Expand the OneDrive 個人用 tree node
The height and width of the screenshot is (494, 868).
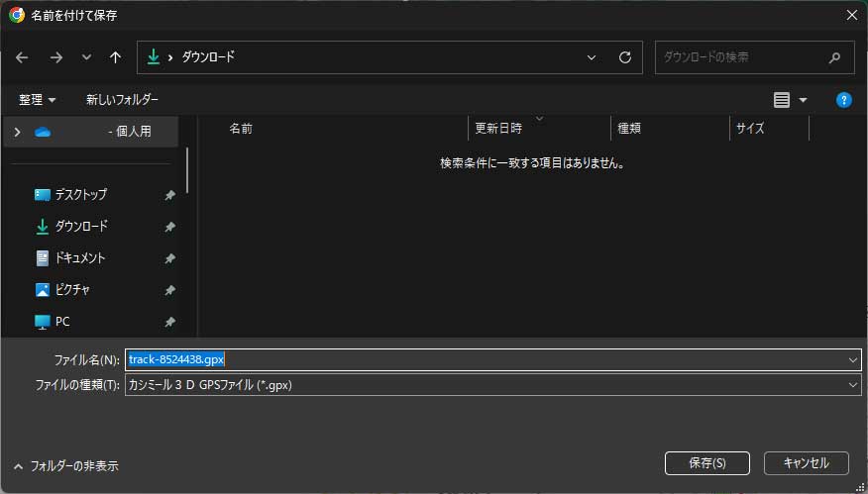coord(17,132)
